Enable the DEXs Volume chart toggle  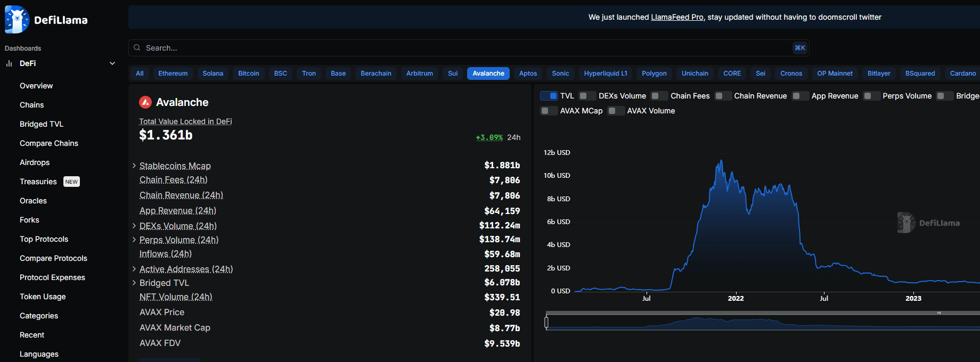[x=587, y=96]
